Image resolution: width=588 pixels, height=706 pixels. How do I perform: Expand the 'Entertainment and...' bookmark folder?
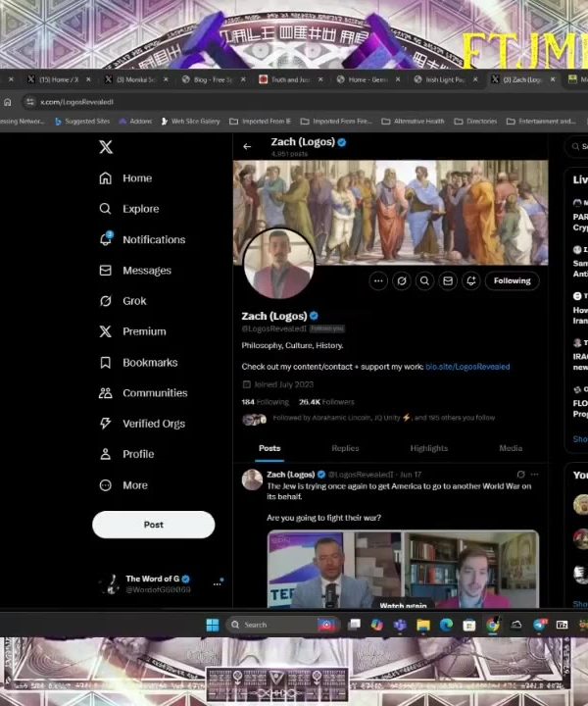click(x=541, y=122)
